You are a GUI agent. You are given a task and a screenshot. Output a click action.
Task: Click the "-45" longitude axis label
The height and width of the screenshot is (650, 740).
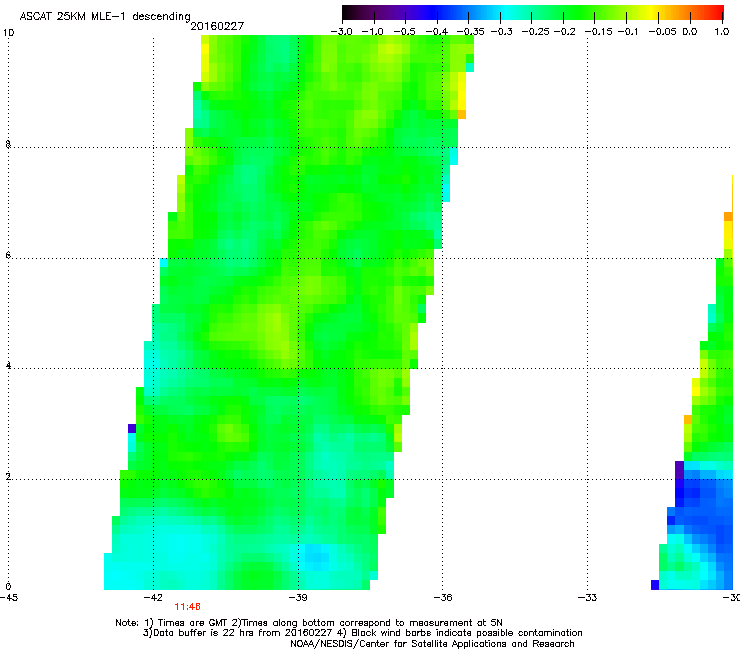click(x=9, y=598)
